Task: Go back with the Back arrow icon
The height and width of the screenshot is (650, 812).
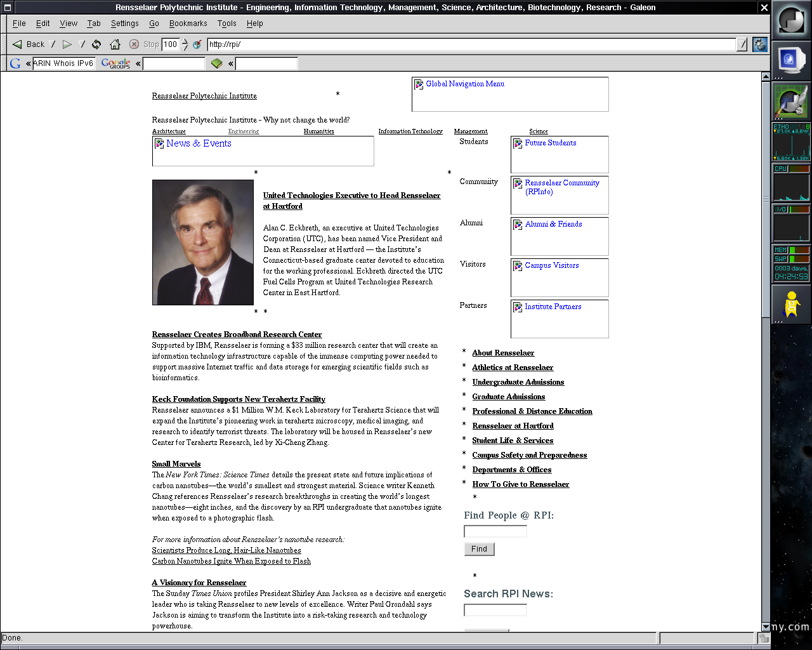Action: [18, 44]
